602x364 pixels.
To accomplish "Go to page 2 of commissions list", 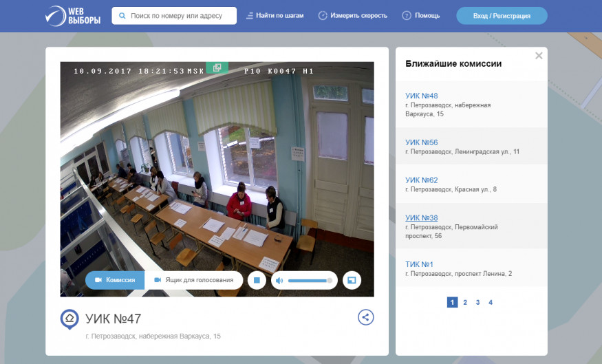I will (x=465, y=302).
